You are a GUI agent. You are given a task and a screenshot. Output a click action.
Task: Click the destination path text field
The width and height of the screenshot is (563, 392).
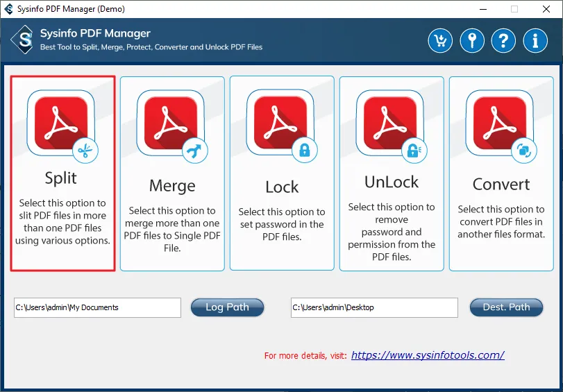pyautogui.click(x=374, y=307)
